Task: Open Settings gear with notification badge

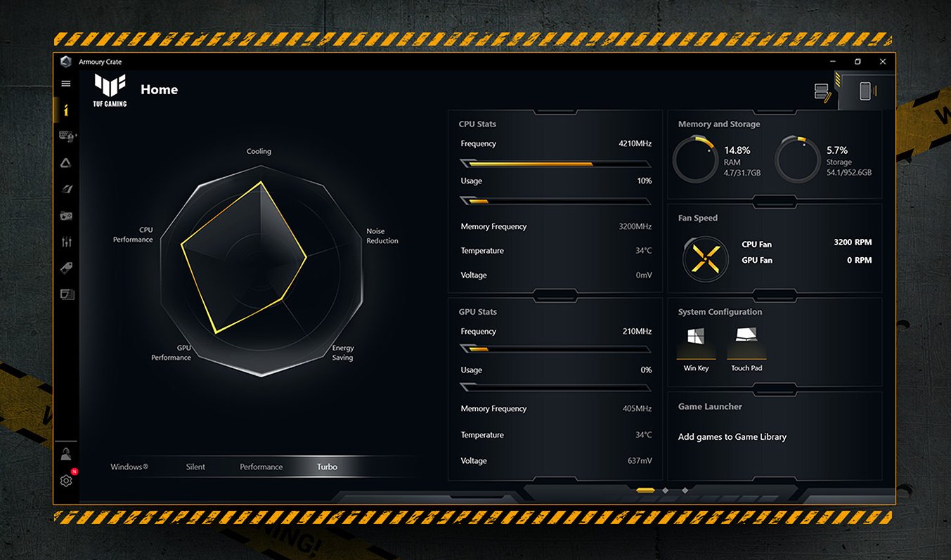Action: [x=66, y=481]
